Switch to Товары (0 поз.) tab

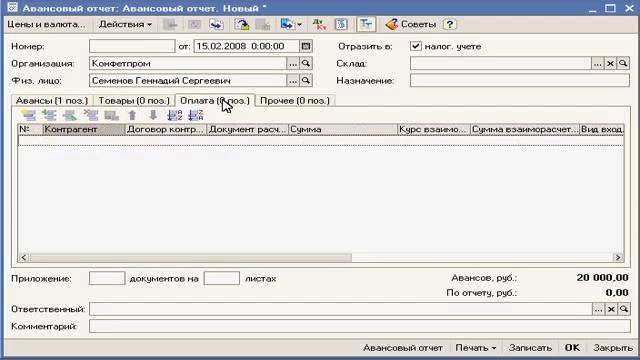134,100
